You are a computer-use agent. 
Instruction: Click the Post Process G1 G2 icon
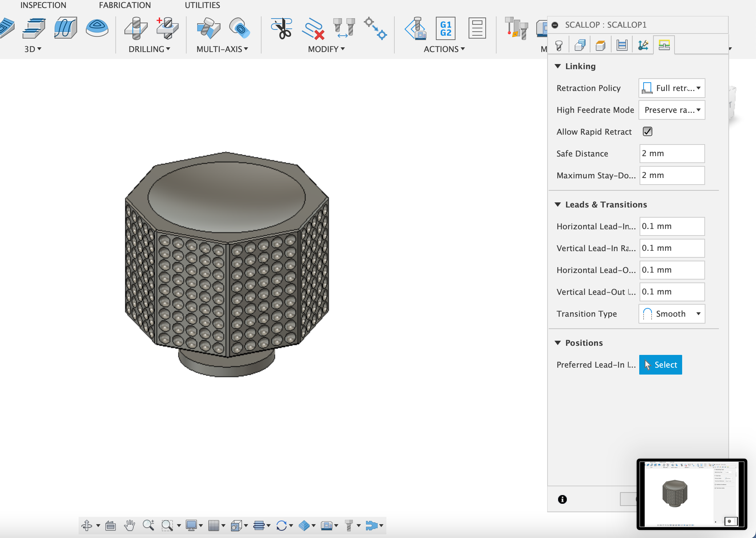point(446,28)
